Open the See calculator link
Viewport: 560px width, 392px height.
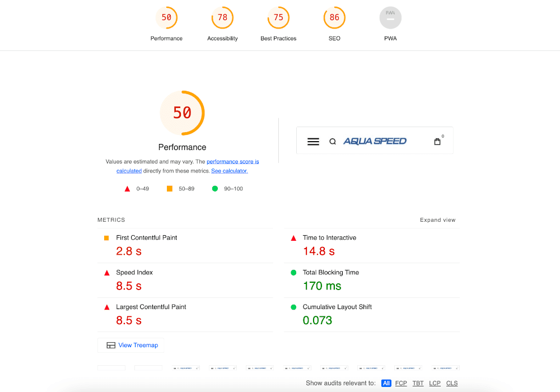[229, 171]
